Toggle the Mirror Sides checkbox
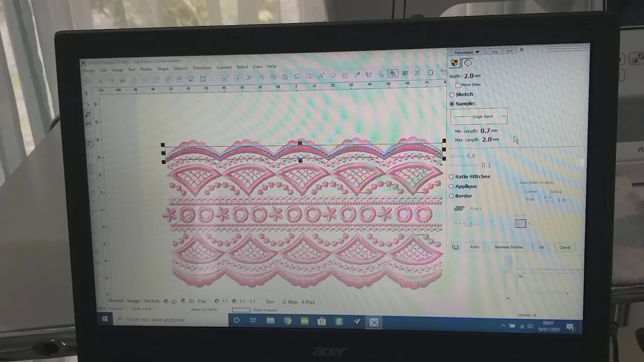Image resolution: width=644 pixels, height=362 pixels. click(458, 85)
